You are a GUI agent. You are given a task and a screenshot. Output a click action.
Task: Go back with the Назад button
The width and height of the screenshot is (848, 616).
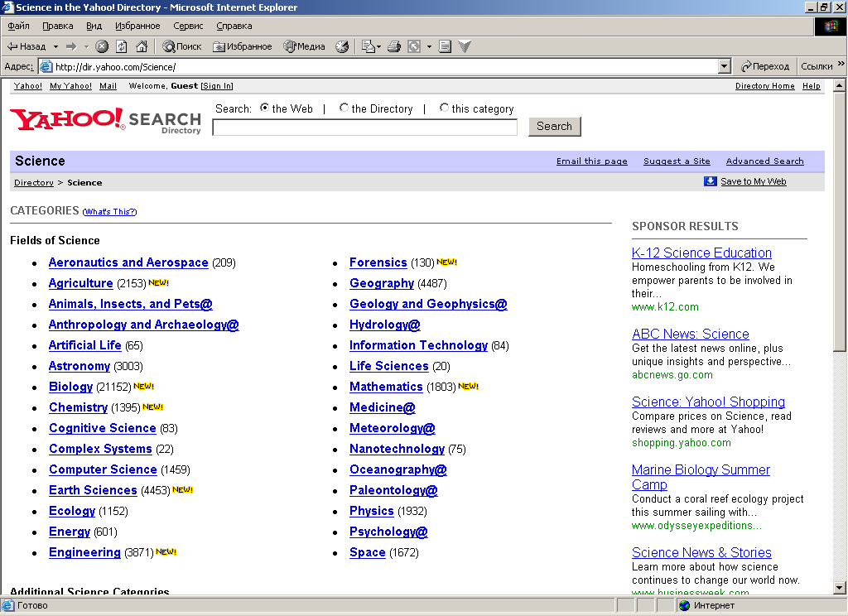point(26,46)
